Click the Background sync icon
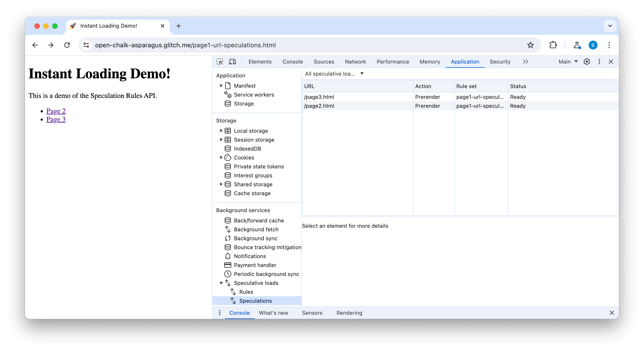The image size is (644, 352). pyautogui.click(x=228, y=238)
